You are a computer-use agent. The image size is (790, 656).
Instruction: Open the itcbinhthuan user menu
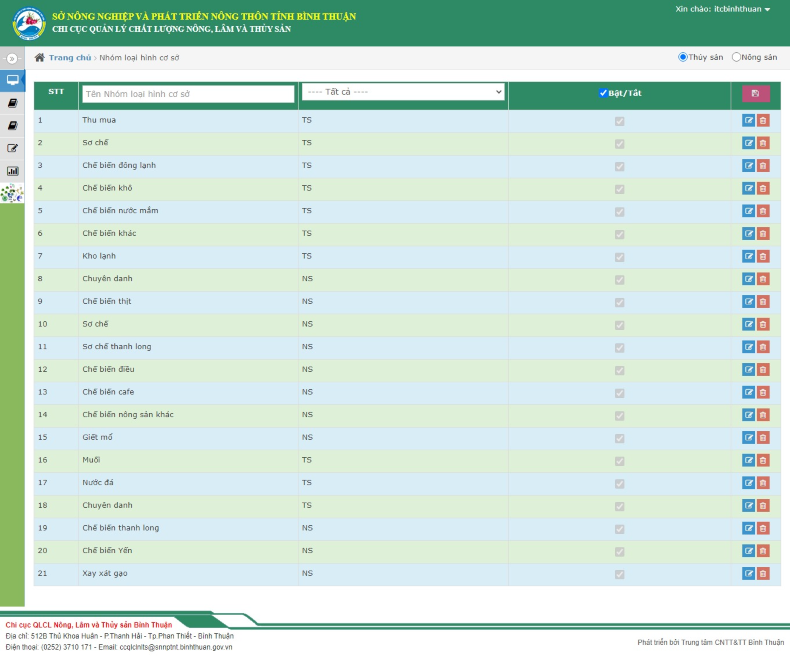(x=735, y=9)
